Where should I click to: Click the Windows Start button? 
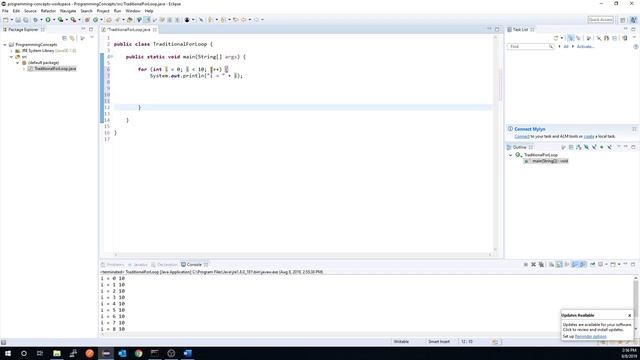8,353
